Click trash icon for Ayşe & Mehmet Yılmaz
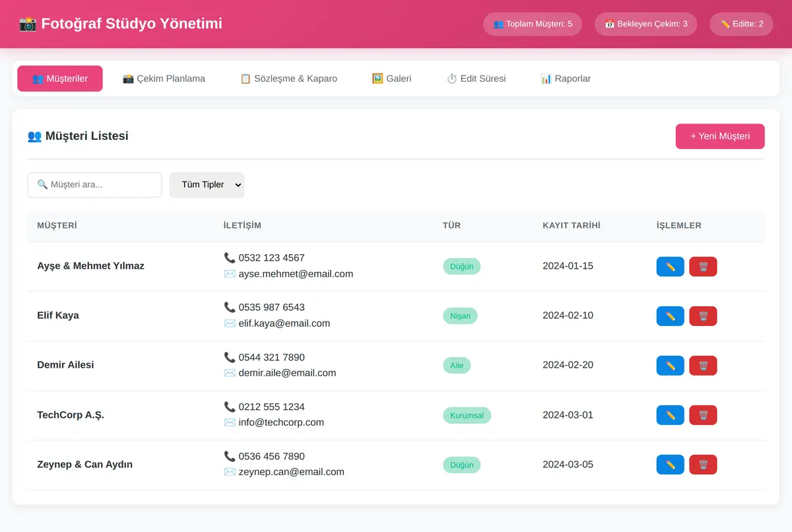792x532 pixels. [x=703, y=267]
